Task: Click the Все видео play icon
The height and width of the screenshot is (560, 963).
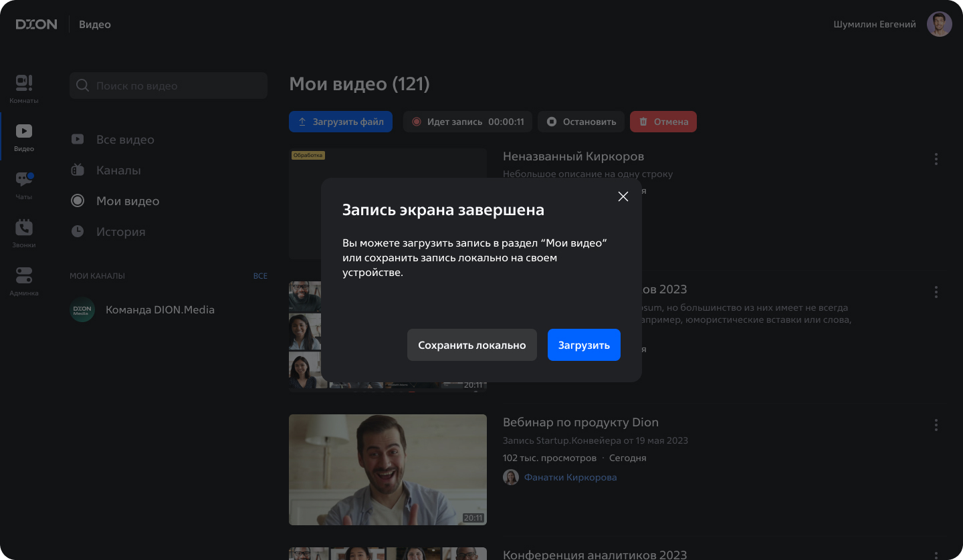Action: (x=78, y=140)
